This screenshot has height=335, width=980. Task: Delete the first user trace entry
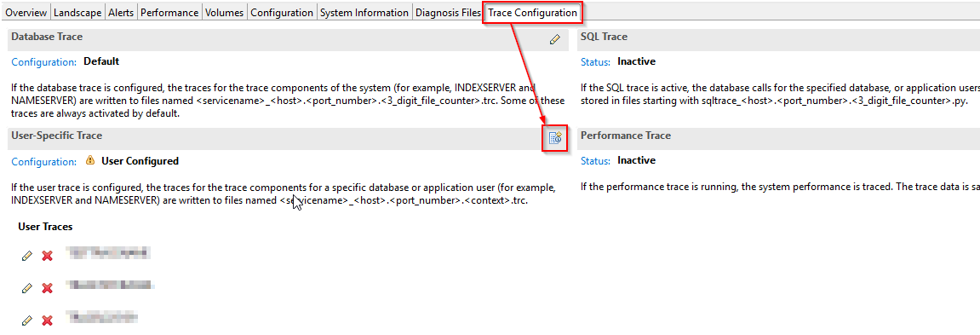[x=47, y=256]
